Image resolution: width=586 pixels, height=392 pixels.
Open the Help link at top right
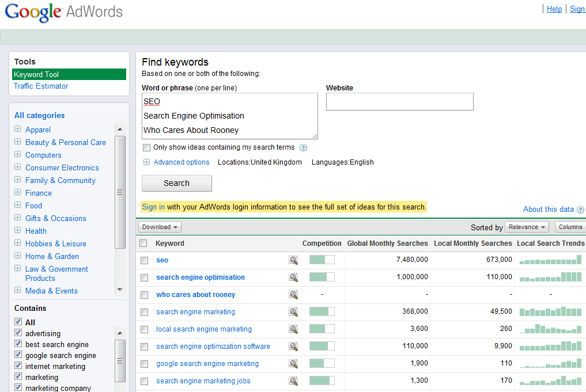554,9
